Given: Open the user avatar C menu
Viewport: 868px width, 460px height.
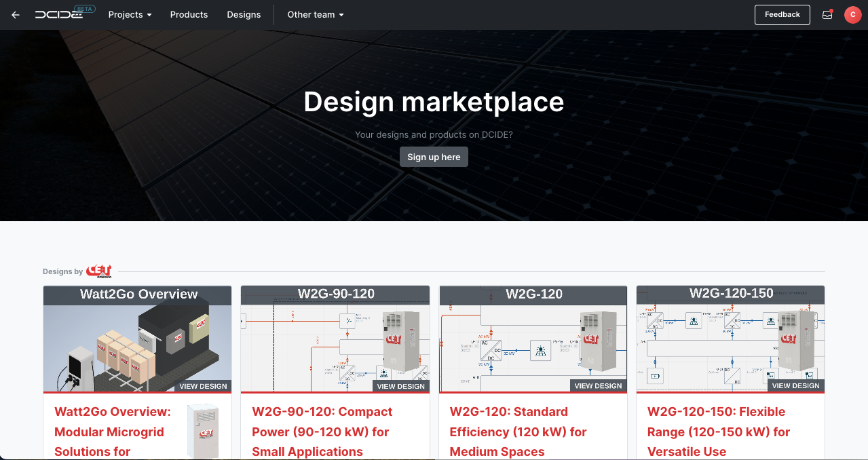Looking at the screenshot, I should 852,14.
